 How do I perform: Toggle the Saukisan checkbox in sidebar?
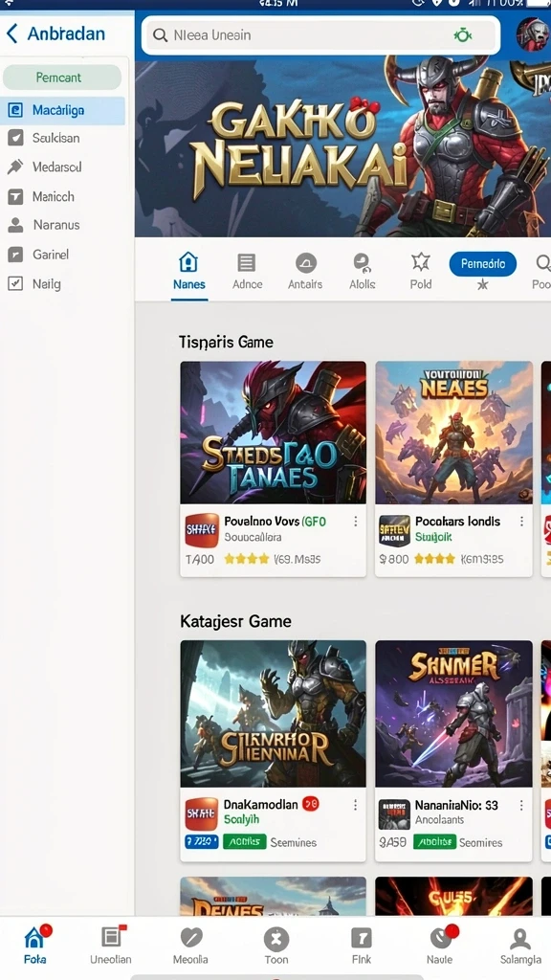pyautogui.click(x=15, y=138)
